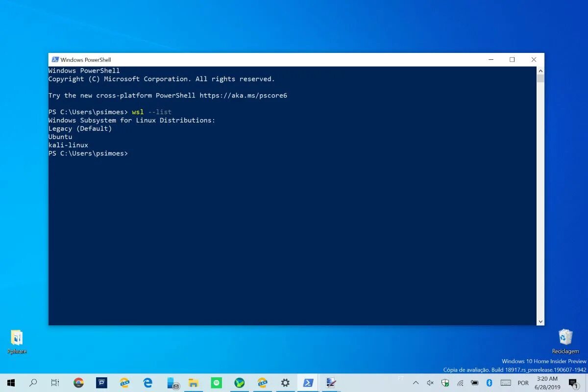Switch input language POR indicator

click(x=523, y=383)
